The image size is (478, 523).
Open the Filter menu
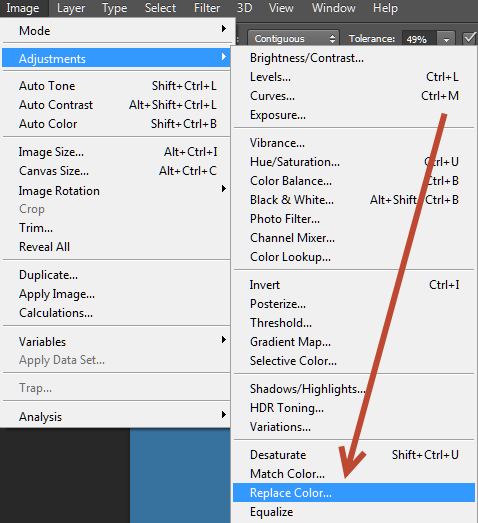pos(207,8)
